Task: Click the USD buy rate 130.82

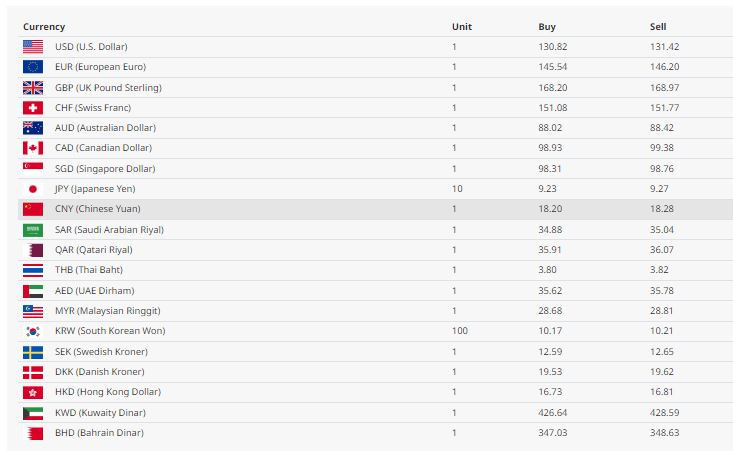Action: click(x=553, y=47)
